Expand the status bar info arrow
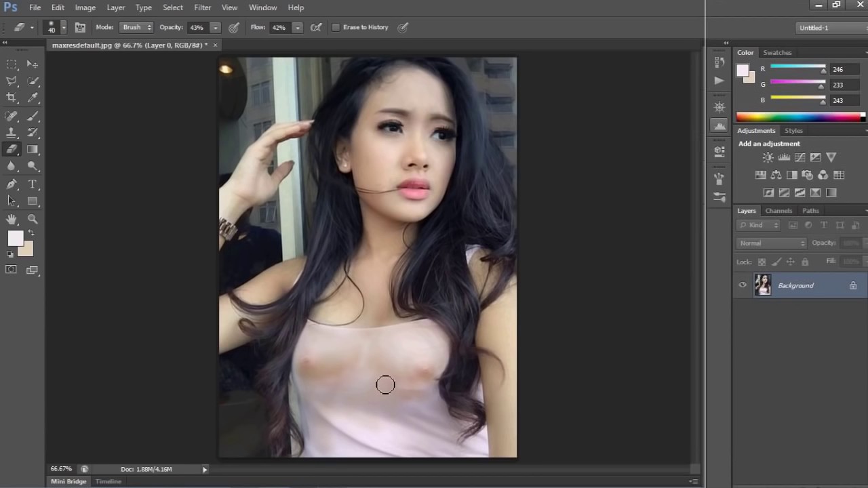868x488 pixels. pos(204,469)
